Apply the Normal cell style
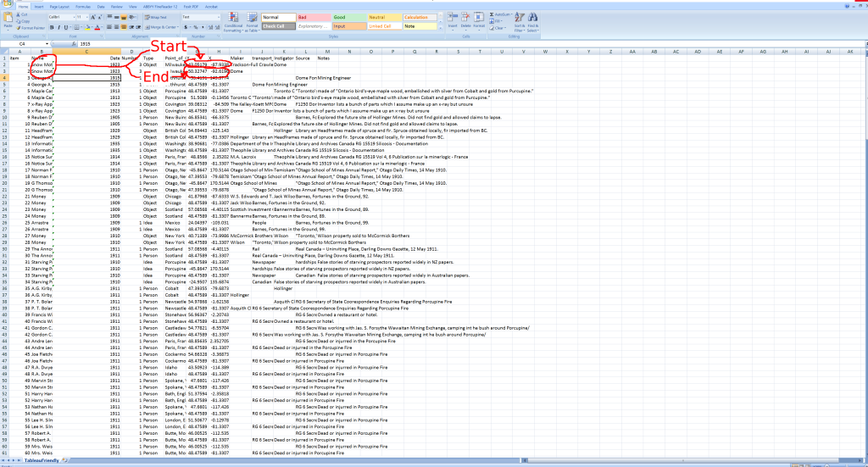 (x=278, y=17)
